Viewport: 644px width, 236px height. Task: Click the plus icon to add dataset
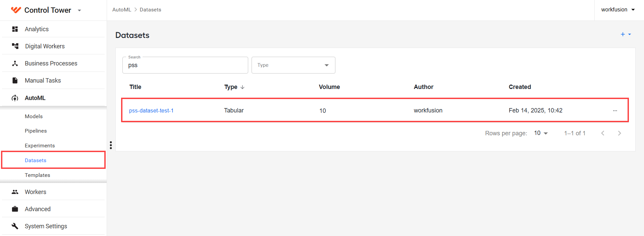(623, 34)
